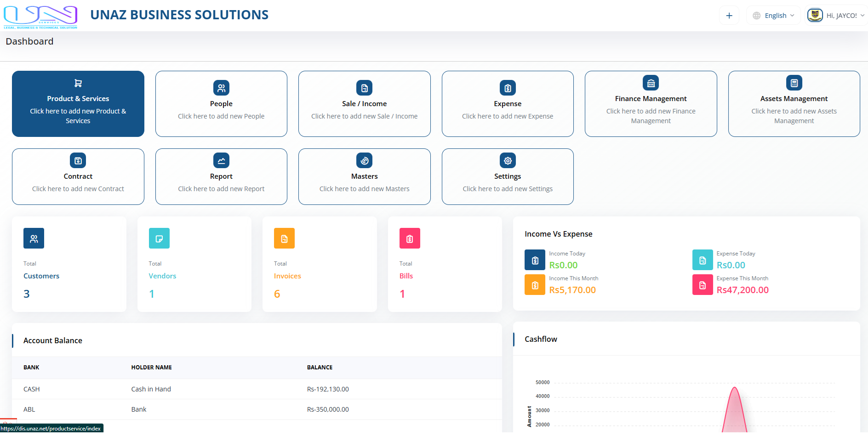The image size is (868, 436).
Task: Click the Assets Management calculator icon
Action: [x=794, y=83]
